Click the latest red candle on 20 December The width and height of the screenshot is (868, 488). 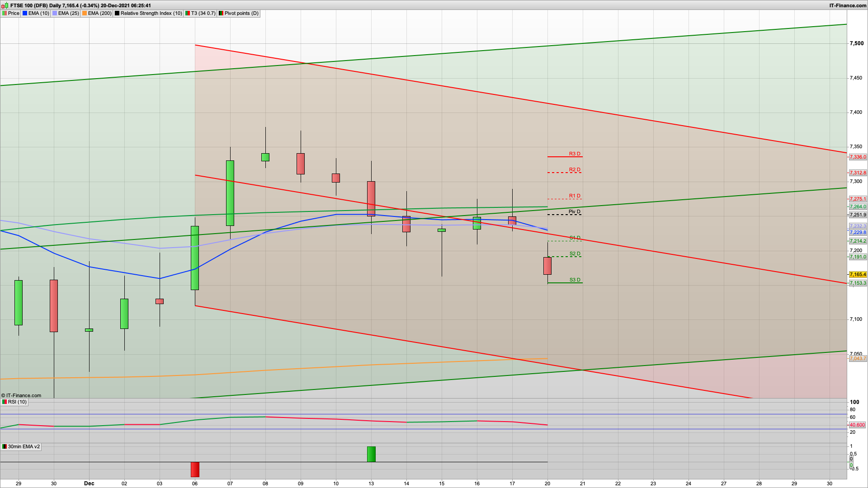[547, 266]
